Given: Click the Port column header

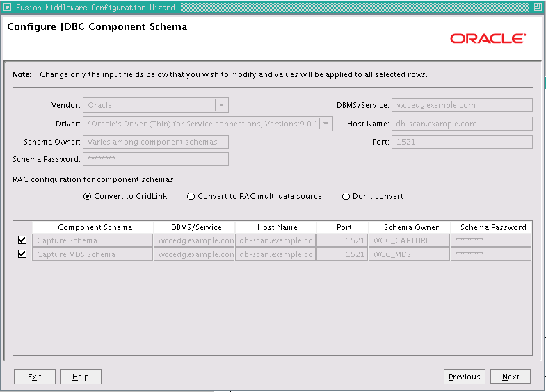Looking at the screenshot, I should click(x=343, y=227).
